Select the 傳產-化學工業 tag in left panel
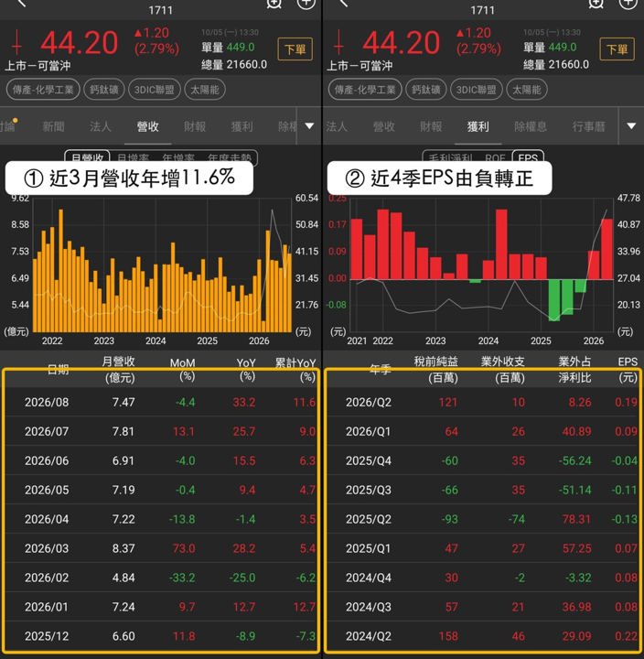644x659 pixels. [43, 90]
